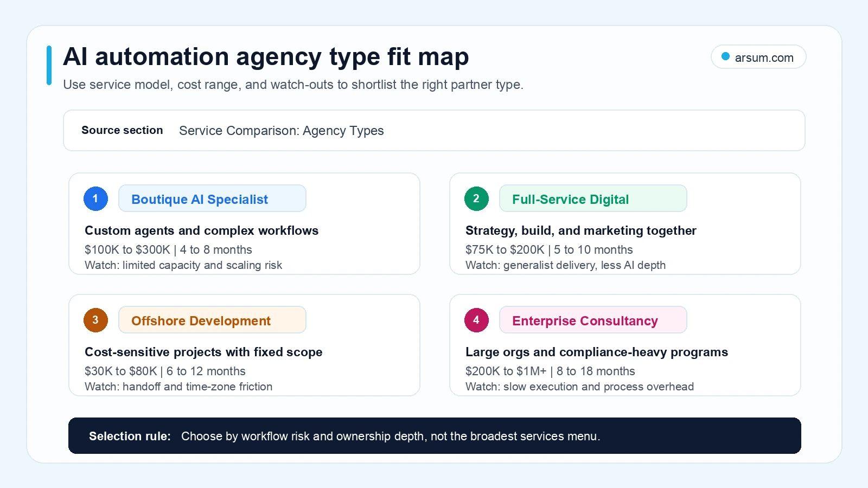868x488 pixels.
Task: Select the Enterprise Consultancy label
Action: pyautogui.click(x=593, y=320)
